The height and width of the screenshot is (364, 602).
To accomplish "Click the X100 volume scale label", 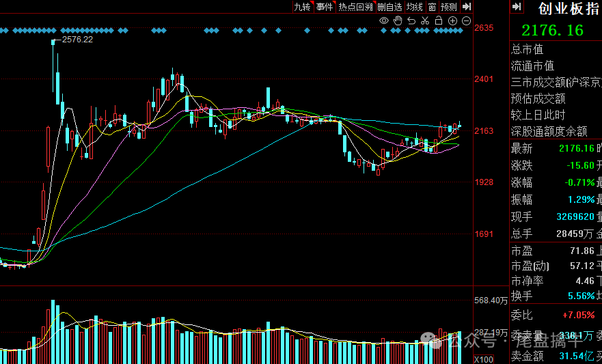I will (482, 360).
